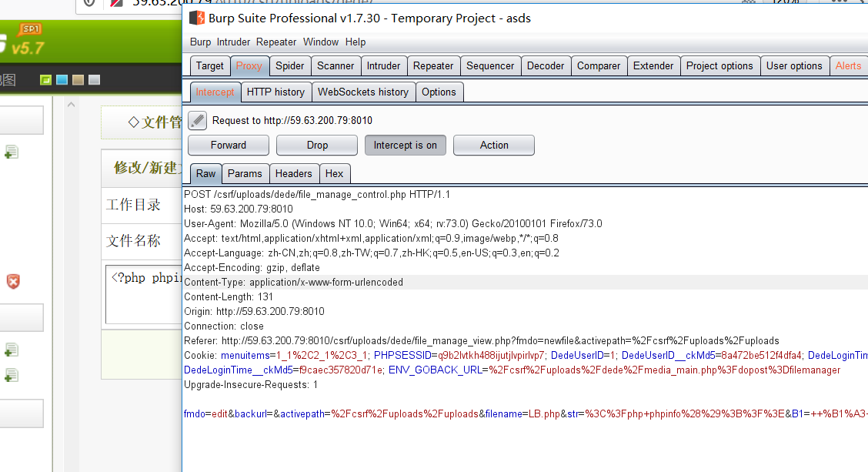Click the Referer header line
Viewport: 868px width, 472px height.
click(482, 340)
